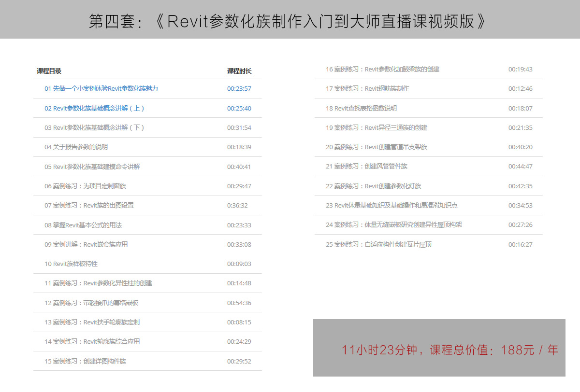Click lesson 04 关于报告参数的说明
Screen dimensions: 580x392
[x=76, y=147]
